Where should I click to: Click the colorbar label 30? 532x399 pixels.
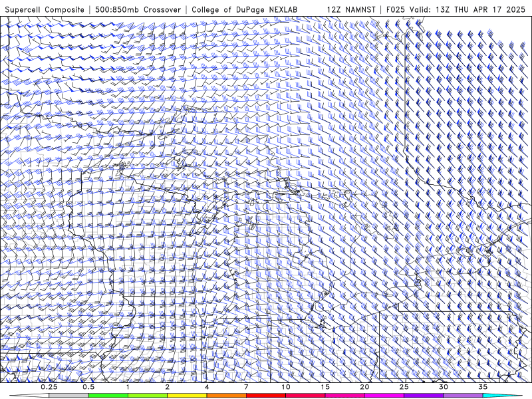pos(443,387)
